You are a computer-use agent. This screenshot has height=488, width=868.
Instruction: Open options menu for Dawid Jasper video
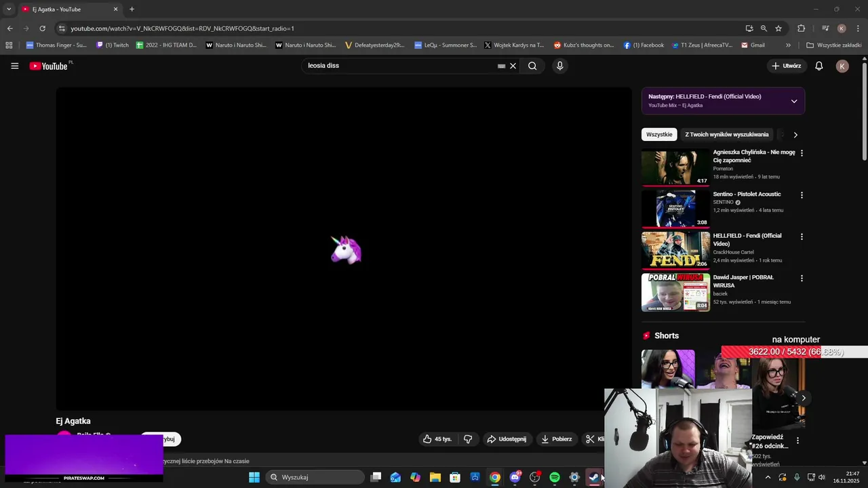(x=802, y=278)
